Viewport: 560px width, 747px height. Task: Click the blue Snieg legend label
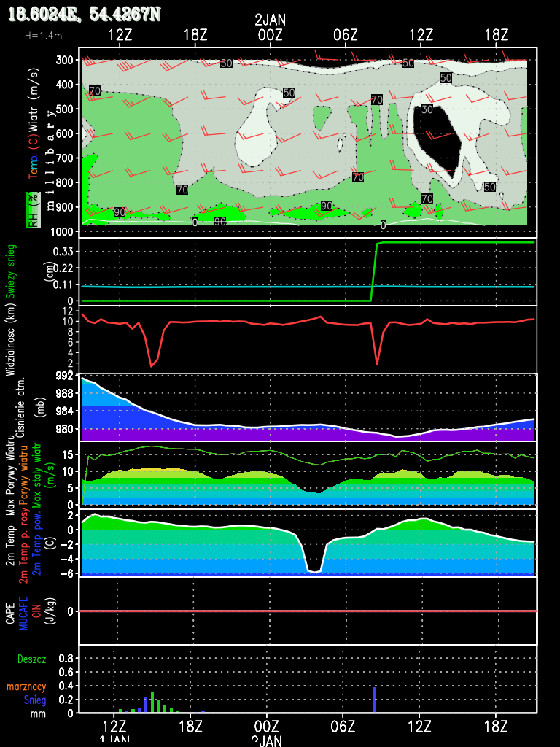coord(34,700)
